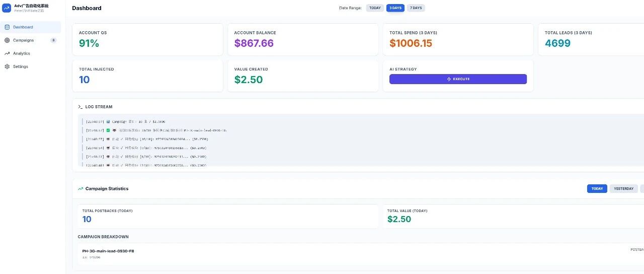
Task: Click the Campaign Statistics trend icon
Action: 80,189
